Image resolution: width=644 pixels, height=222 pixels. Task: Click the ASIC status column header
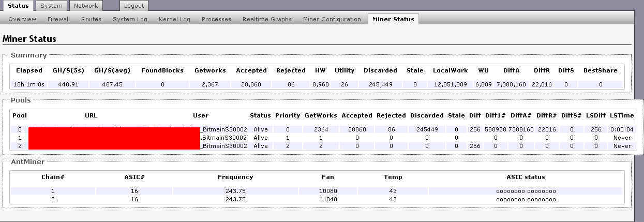(526, 177)
